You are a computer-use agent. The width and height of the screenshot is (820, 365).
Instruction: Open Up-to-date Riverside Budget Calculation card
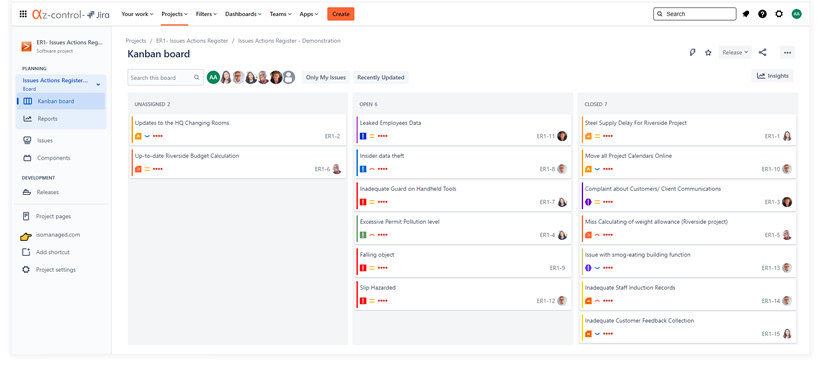(x=238, y=163)
